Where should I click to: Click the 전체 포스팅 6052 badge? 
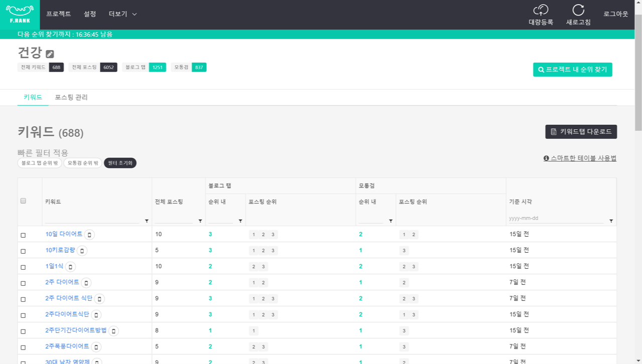click(x=93, y=67)
